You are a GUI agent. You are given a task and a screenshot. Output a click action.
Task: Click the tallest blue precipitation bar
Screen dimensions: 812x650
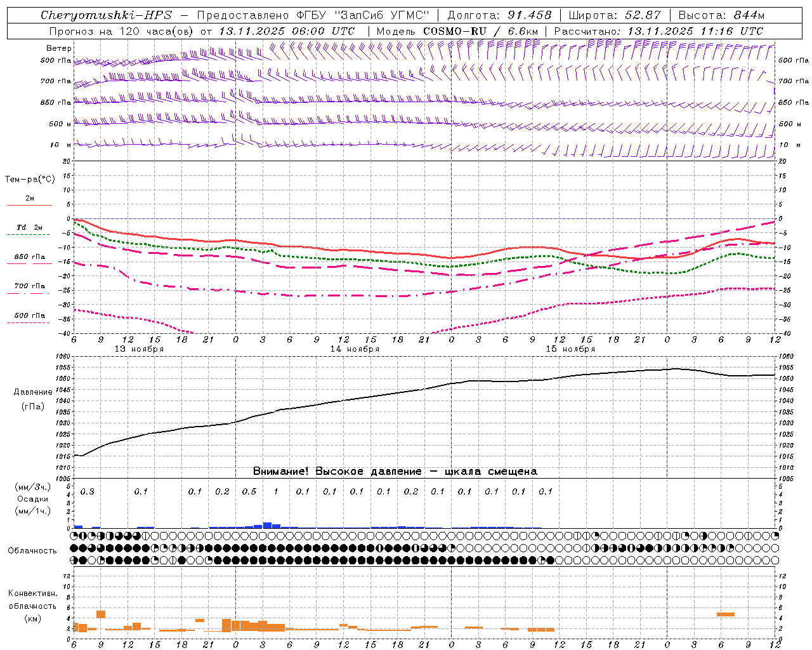coord(267,526)
